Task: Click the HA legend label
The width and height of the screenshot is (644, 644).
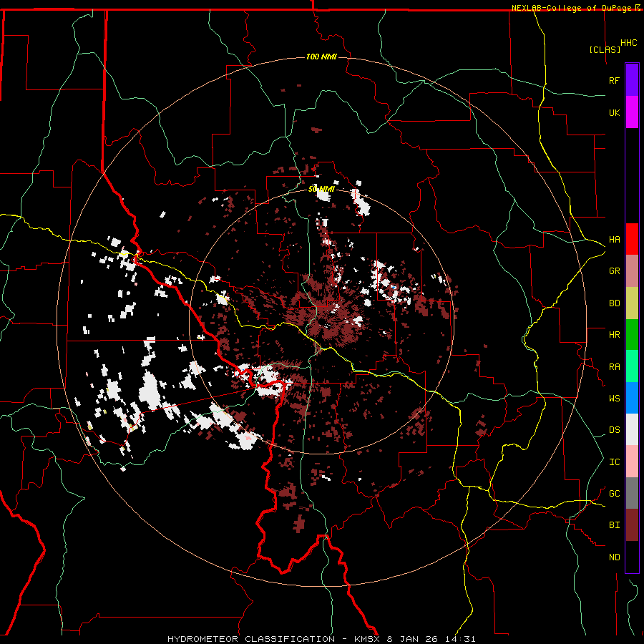Action: tap(614, 240)
